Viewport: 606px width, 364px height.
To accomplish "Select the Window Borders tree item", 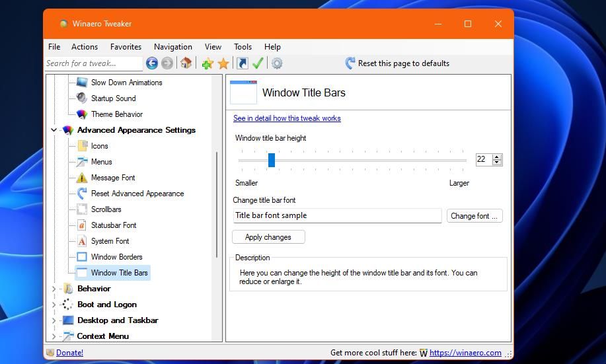I will click(x=116, y=256).
